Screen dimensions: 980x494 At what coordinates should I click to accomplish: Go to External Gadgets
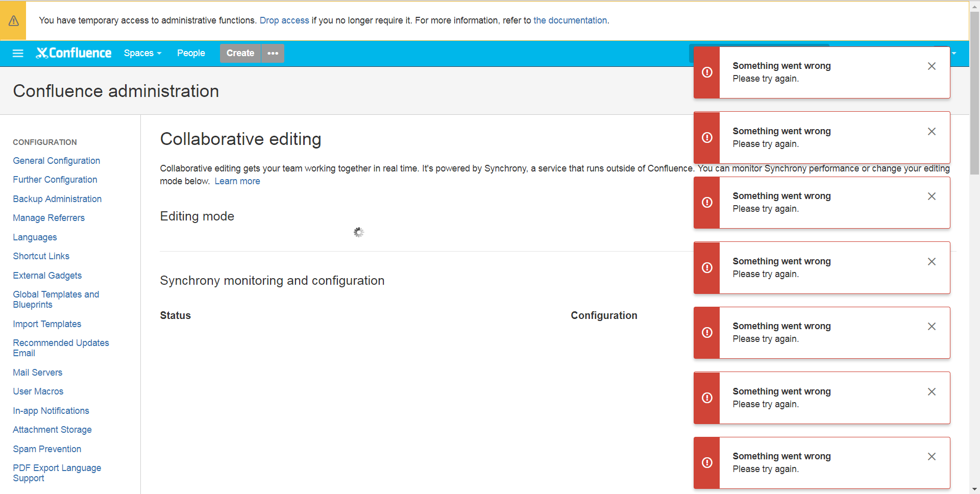tap(47, 276)
